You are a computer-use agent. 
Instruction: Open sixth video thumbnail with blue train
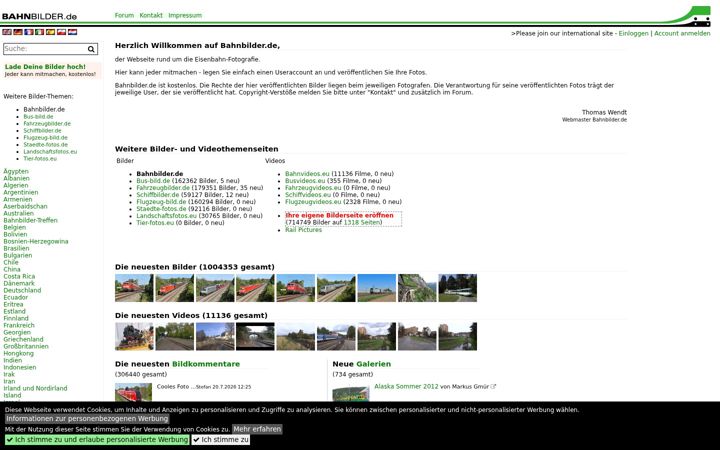point(336,337)
